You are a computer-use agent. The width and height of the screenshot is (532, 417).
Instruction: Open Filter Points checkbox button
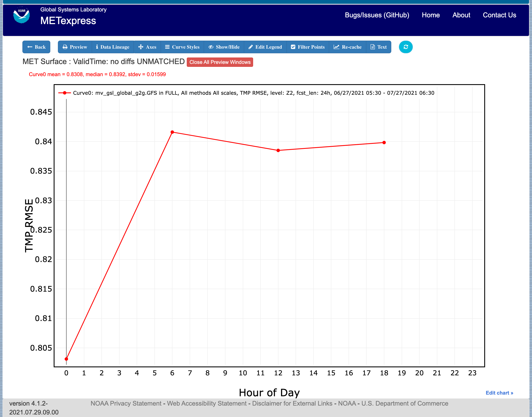point(308,47)
